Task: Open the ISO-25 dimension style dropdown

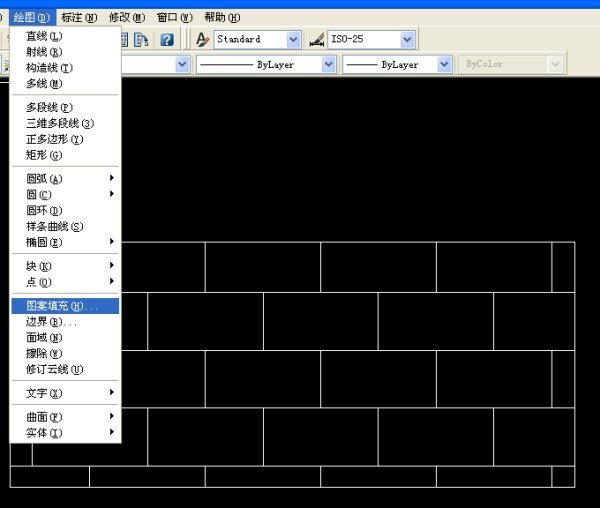Action: coord(407,40)
